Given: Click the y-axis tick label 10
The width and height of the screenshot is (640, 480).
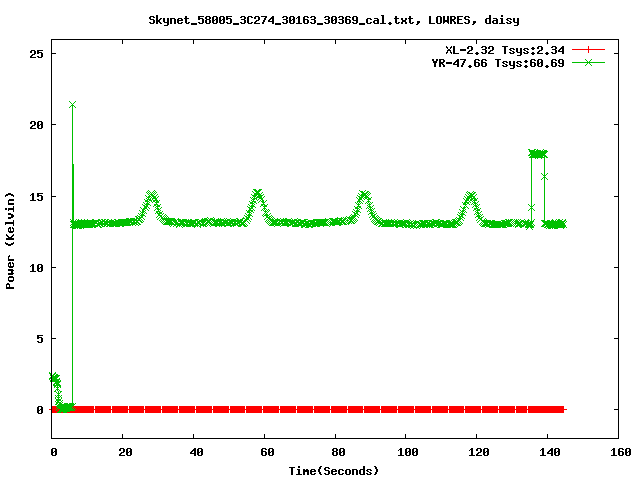Looking at the screenshot, I should pyautogui.click(x=36, y=268).
